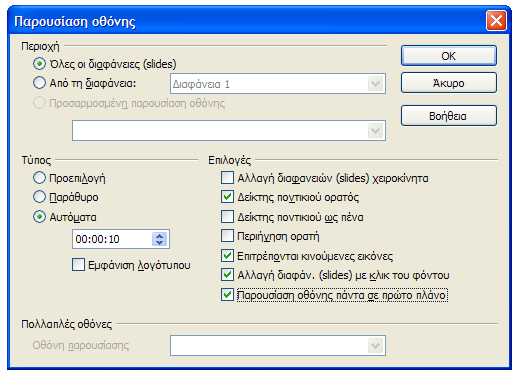Select the 'Αυτόματα' radio button
Viewport: 524px width, 375px height.
click(x=39, y=217)
